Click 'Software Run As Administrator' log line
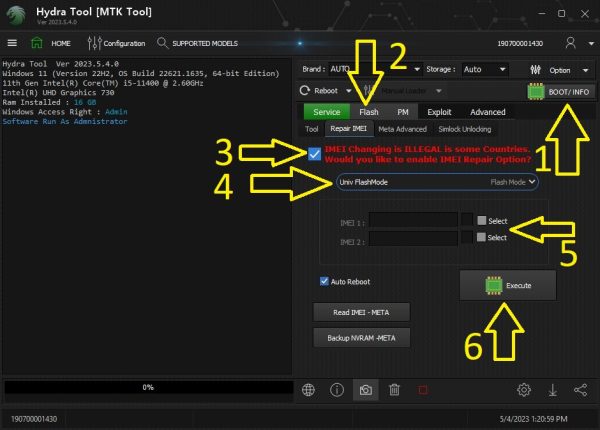600x430 pixels. click(65, 121)
